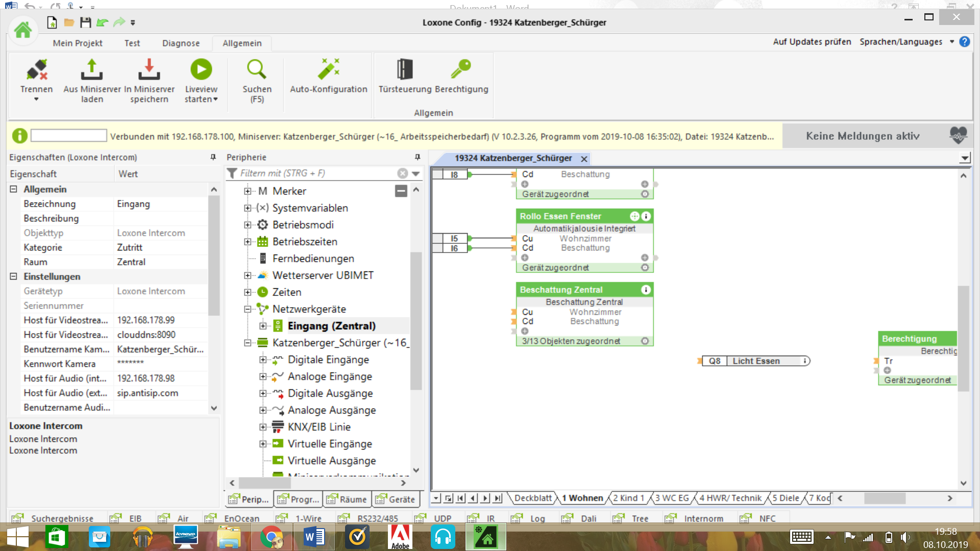Click In Miniserver speichern icon
The width and height of the screenshot is (980, 551).
tap(149, 70)
